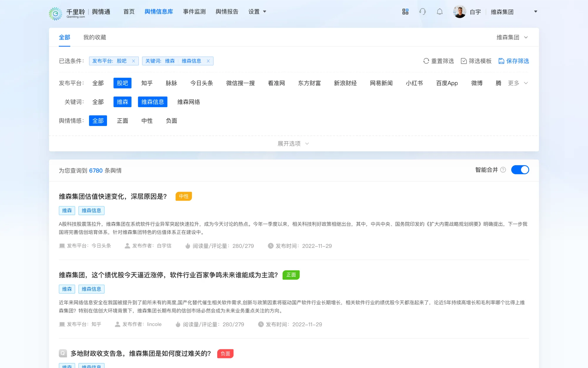Click 筛选模板 button
Screen dimensions: 588x368
point(476,61)
